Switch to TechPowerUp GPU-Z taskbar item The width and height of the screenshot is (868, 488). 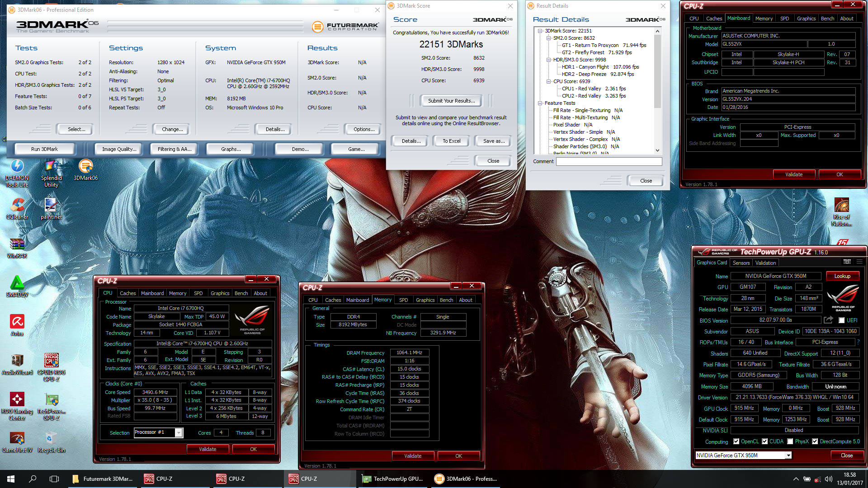[x=393, y=479]
